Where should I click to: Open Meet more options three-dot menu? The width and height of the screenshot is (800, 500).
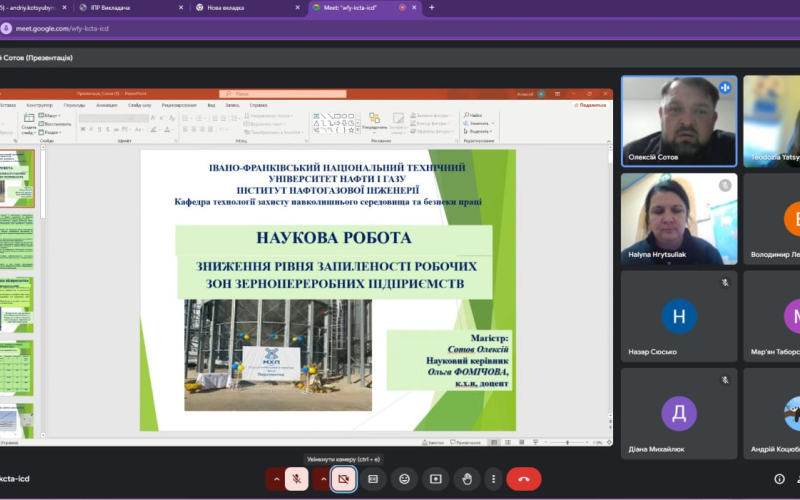coord(493,479)
